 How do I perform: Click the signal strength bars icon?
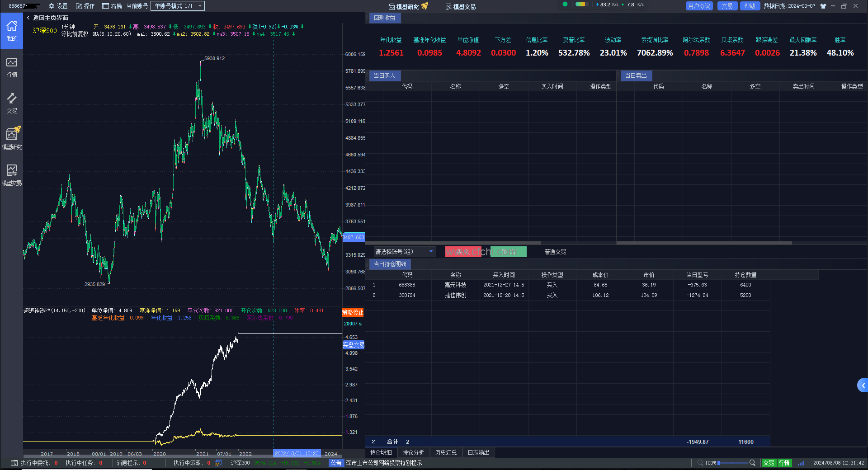[801, 463]
